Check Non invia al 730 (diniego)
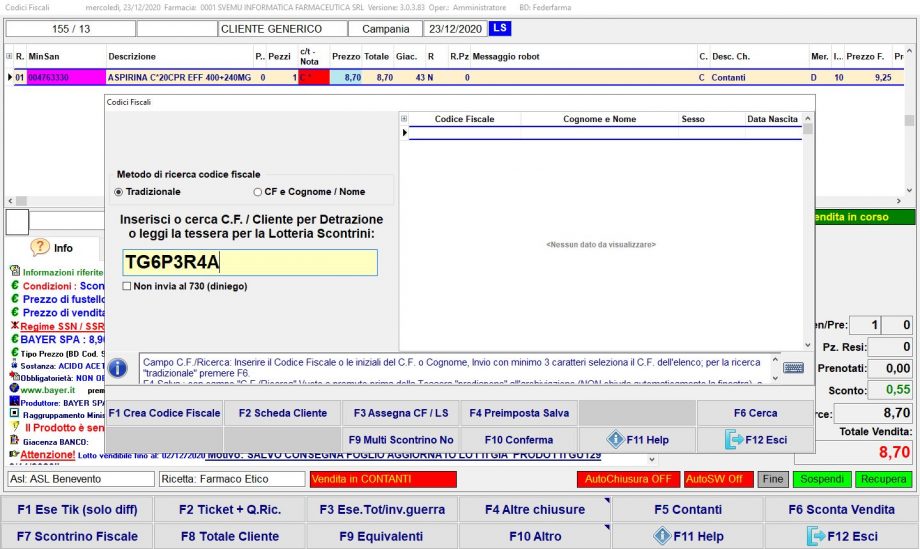920x549 pixels. (127, 286)
